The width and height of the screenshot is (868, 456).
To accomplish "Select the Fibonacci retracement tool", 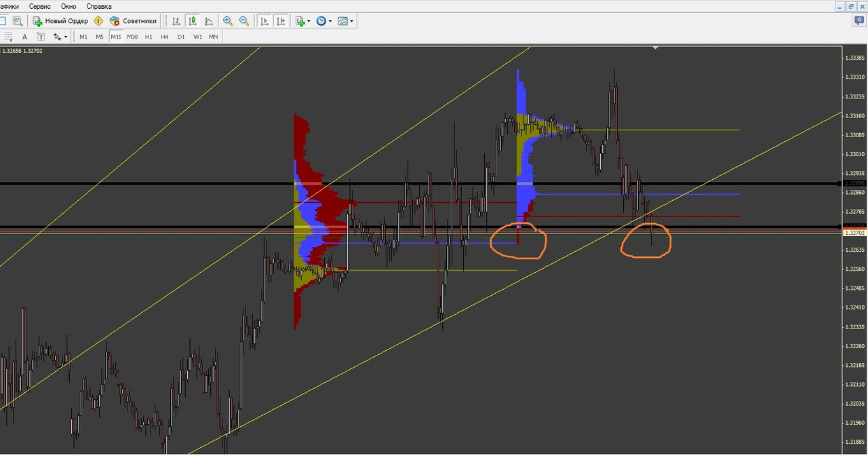I will tap(8, 37).
